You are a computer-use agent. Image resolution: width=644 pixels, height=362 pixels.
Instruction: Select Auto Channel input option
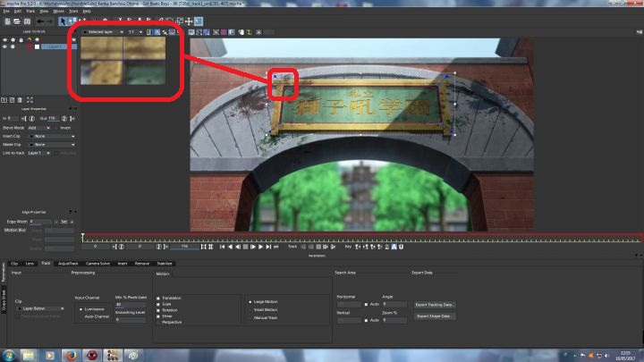[80, 316]
